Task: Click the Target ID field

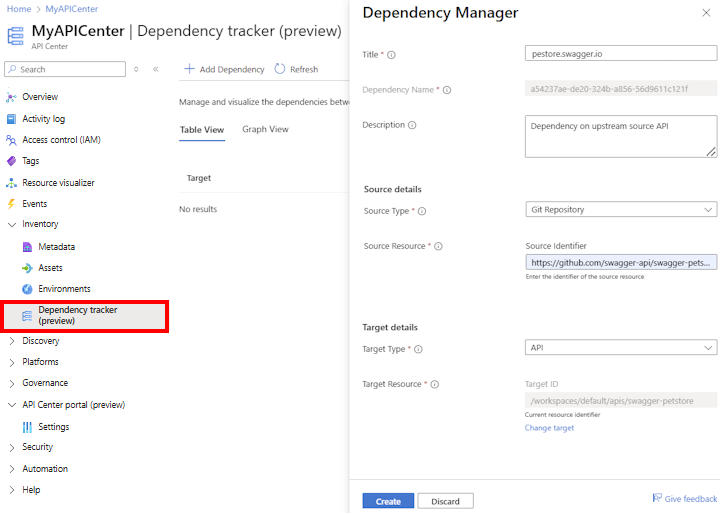Action: click(x=621, y=400)
